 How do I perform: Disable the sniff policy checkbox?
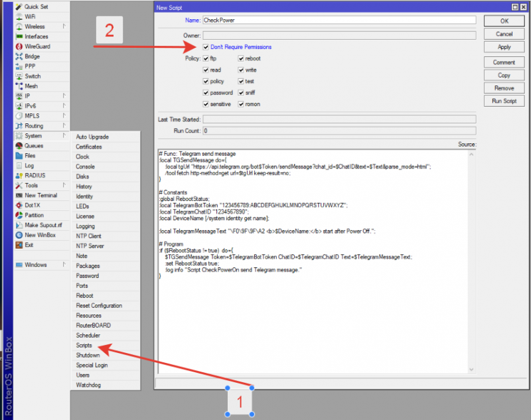(x=240, y=93)
